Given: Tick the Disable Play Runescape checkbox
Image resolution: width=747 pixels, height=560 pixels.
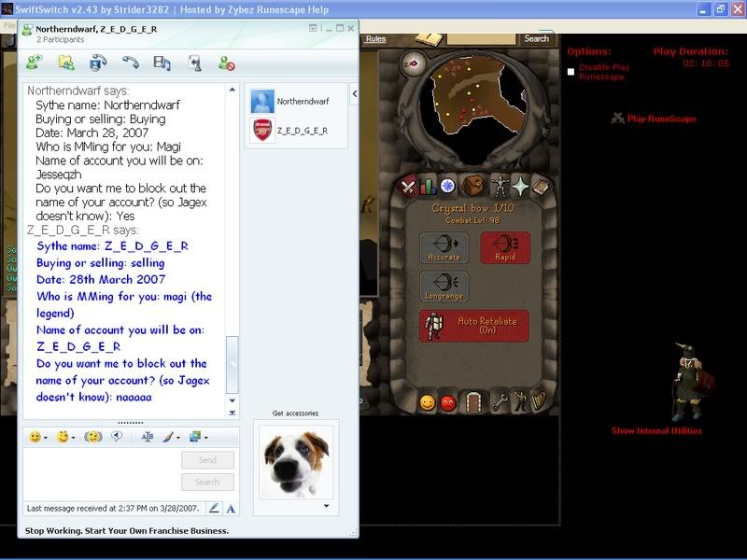Looking at the screenshot, I should click(571, 72).
